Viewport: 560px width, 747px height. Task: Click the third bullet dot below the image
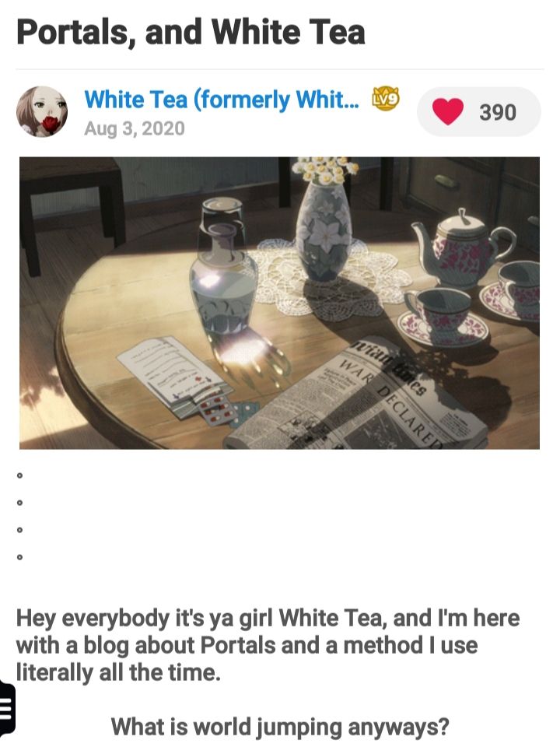[19, 530]
